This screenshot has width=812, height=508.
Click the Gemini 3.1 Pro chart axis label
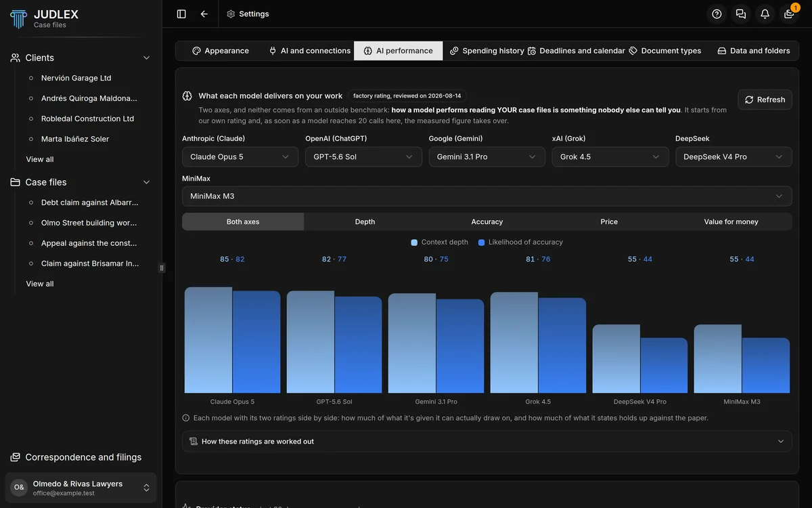(436, 402)
